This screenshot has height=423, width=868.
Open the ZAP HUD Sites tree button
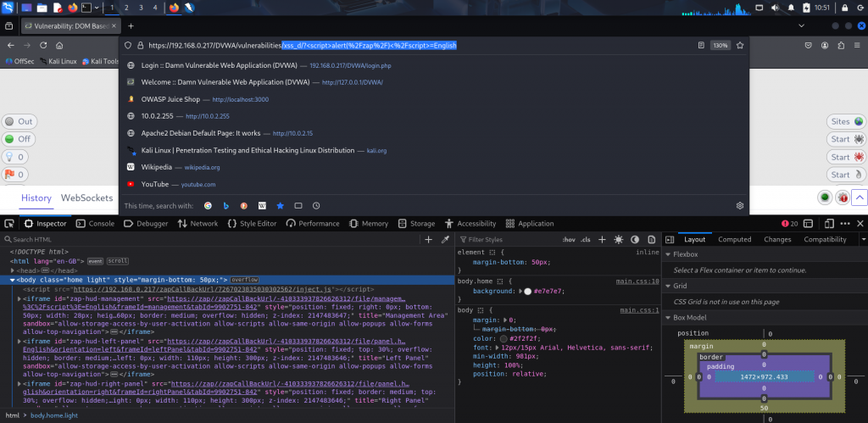(846, 122)
